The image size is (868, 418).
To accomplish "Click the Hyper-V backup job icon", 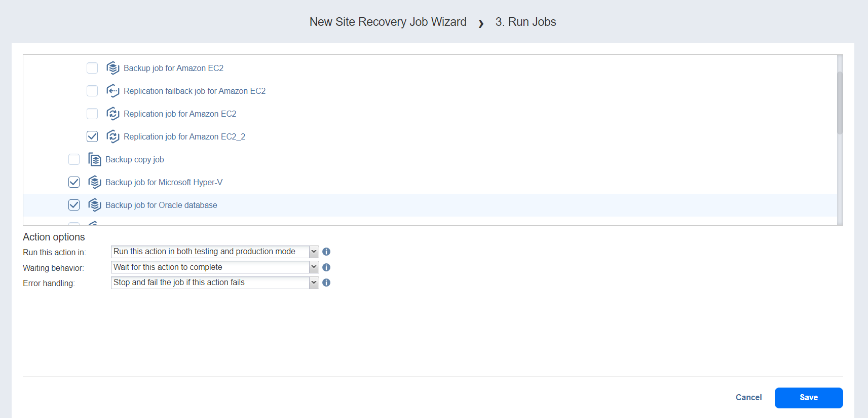I will tap(94, 182).
